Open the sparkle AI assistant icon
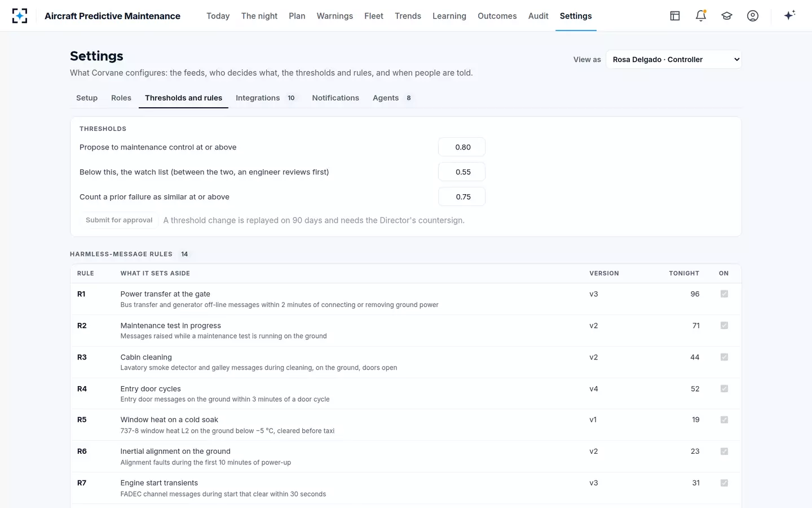 tap(789, 15)
